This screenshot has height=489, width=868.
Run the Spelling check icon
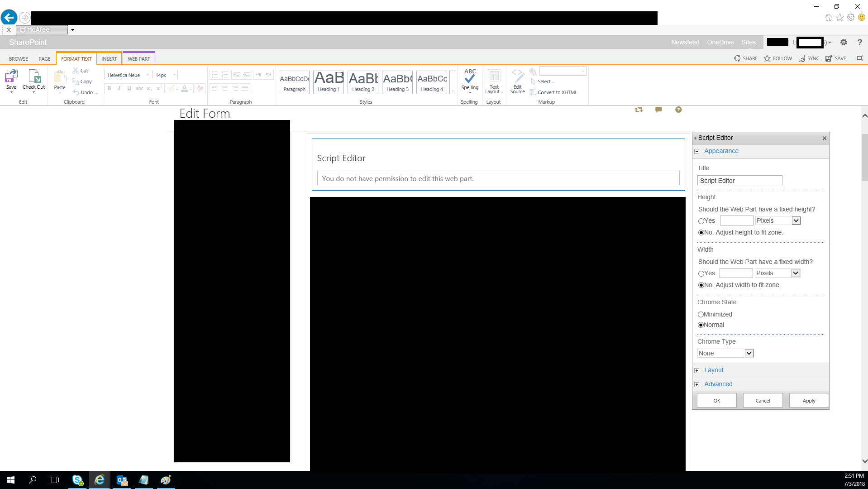tap(470, 77)
